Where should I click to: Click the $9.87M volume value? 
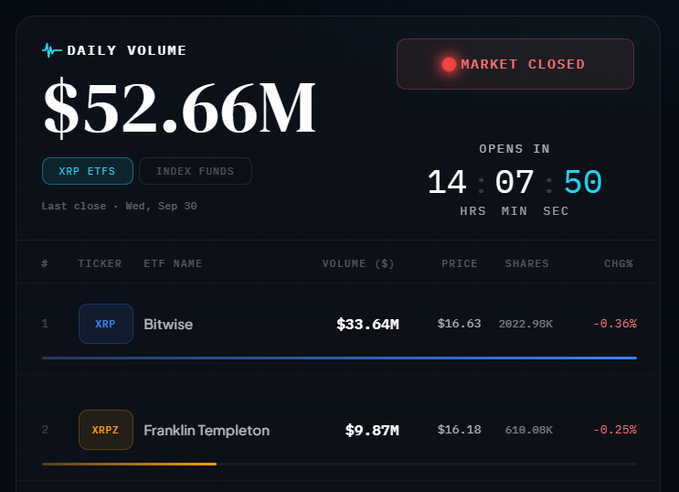(372, 430)
